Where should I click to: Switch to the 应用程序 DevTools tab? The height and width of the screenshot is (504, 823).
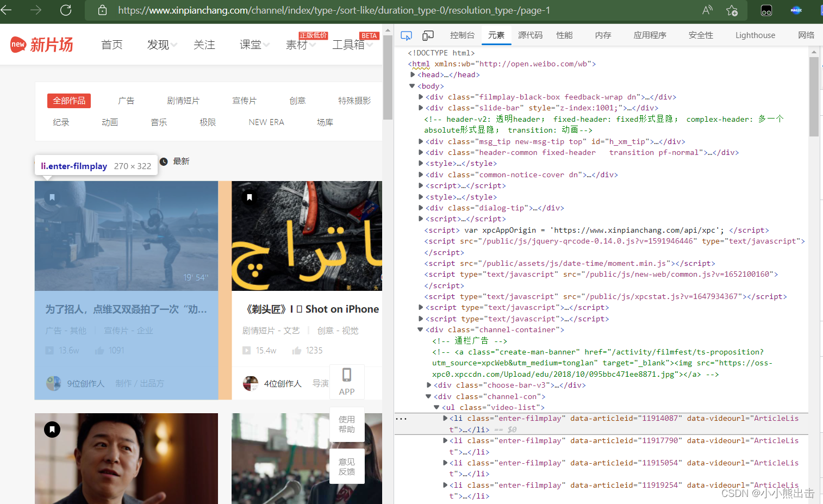click(650, 35)
